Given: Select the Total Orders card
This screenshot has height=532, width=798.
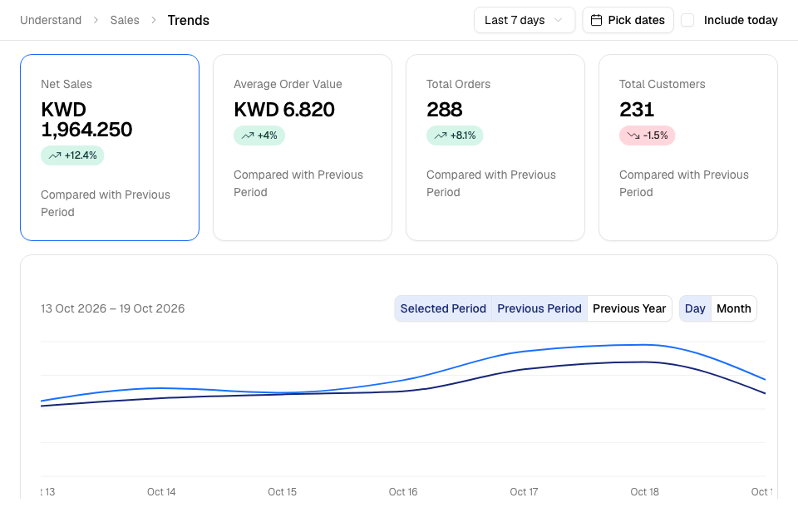Looking at the screenshot, I should 495,148.
